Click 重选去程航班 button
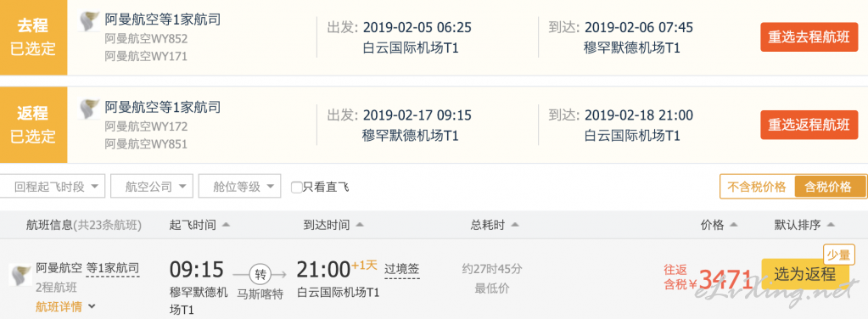The image size is (868, 319). click(809, 37)
